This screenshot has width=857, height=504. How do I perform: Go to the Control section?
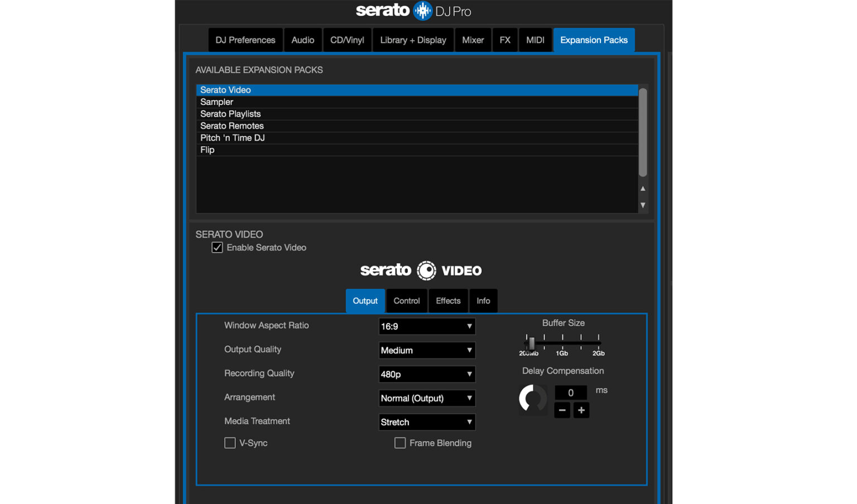point(406,301)
